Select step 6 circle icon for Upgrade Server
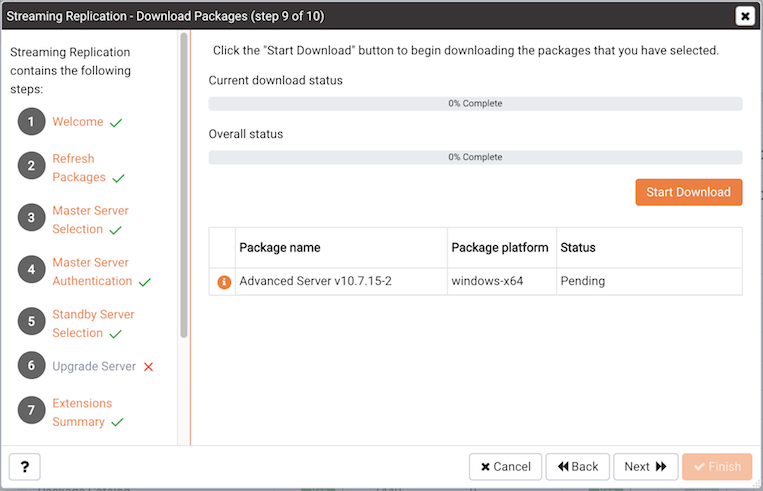The image size is (763, 491). tap(32, 365)
